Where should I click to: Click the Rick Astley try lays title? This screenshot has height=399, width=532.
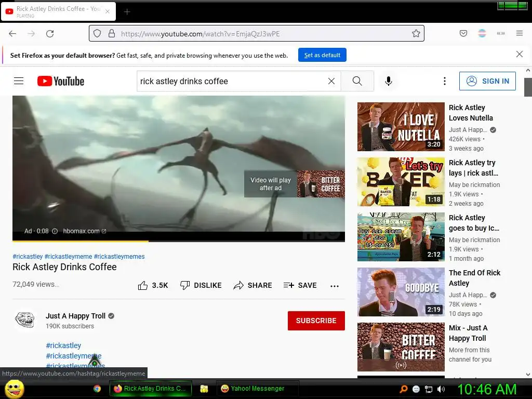tap(473, 168)
